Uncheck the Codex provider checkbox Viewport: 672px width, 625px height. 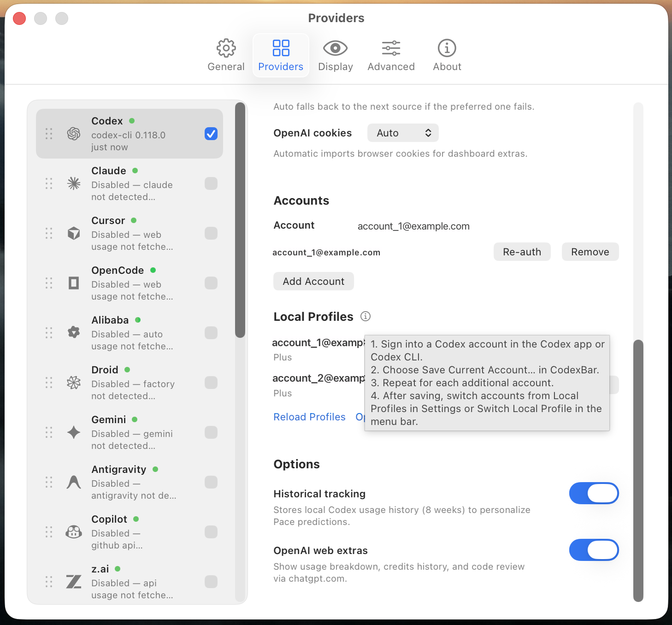coord(211,134)
